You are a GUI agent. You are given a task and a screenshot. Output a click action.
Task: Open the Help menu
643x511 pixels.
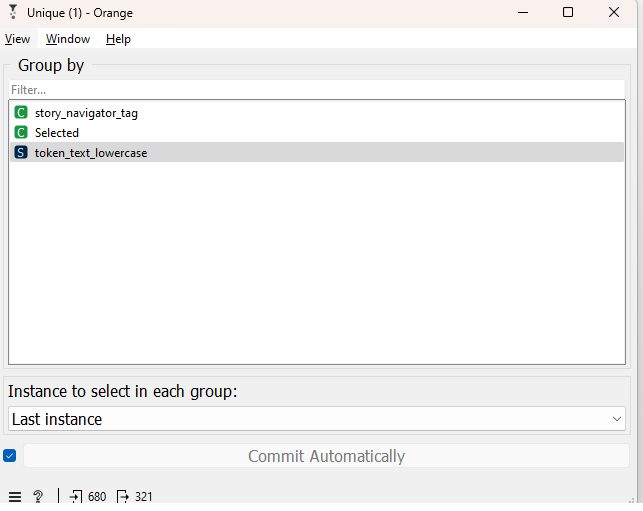pos(118,39)
